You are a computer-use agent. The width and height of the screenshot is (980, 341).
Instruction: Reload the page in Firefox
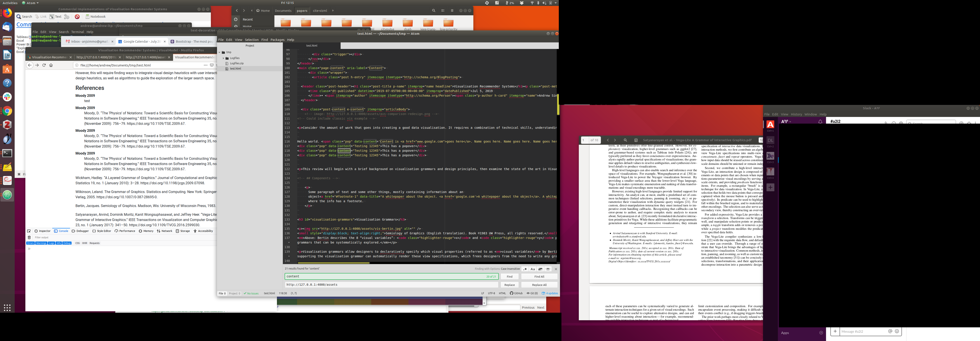(x=44, y=65)
